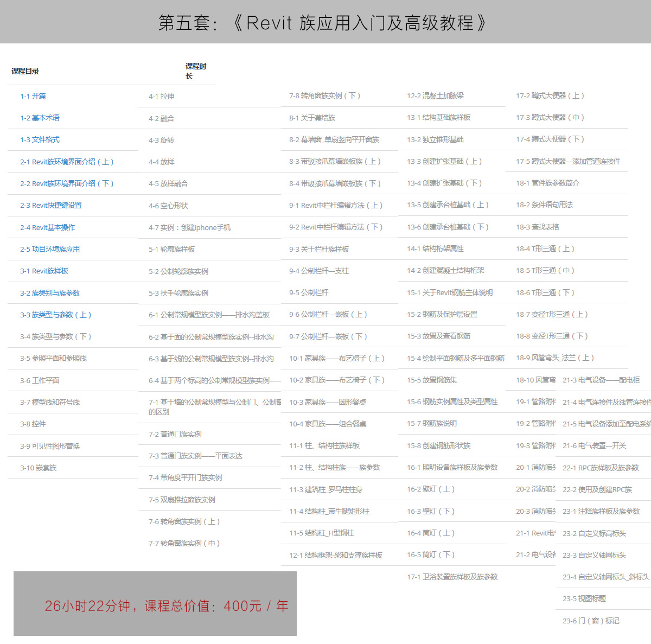Image resolution: width=651 pixels, height=644 pixels.
Task: Open 22-2 使用及创建RPC族 lesson
Action: [x=597, y=489]
